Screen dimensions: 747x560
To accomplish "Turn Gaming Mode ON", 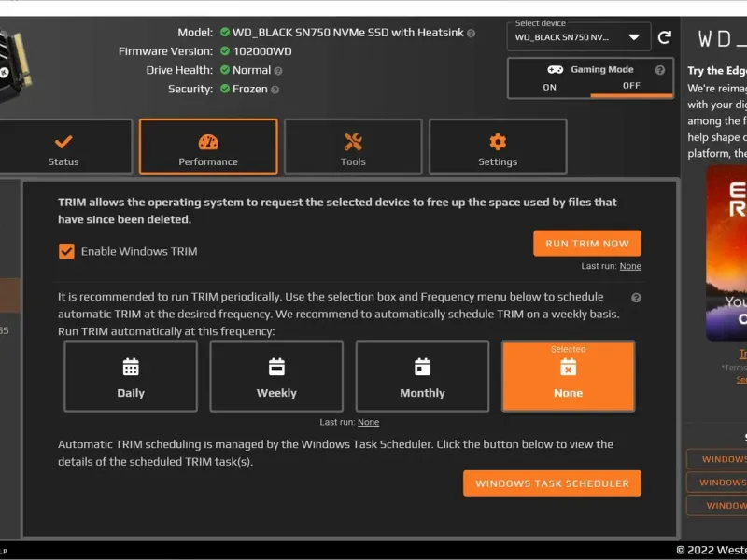I will [x=549, y=87].
